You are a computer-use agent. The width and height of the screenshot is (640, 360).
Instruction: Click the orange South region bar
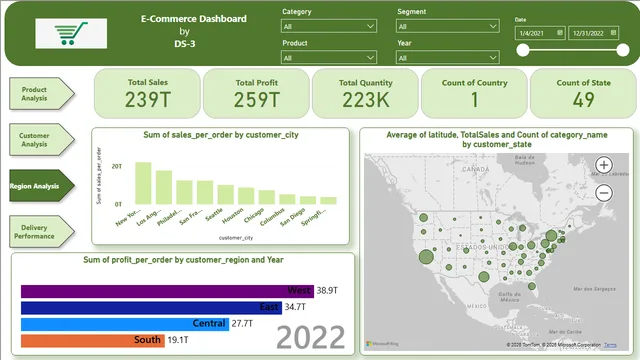point(93,340)
